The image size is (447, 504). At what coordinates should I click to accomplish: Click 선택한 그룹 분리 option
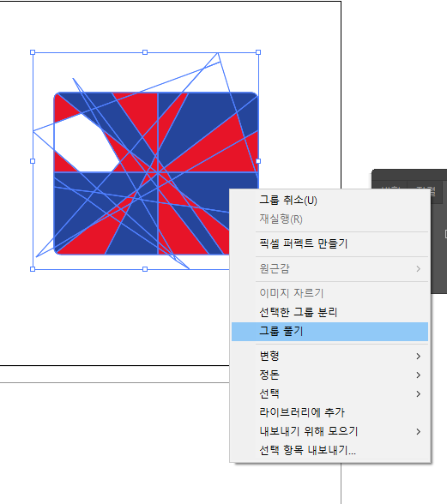pos(329,312)
